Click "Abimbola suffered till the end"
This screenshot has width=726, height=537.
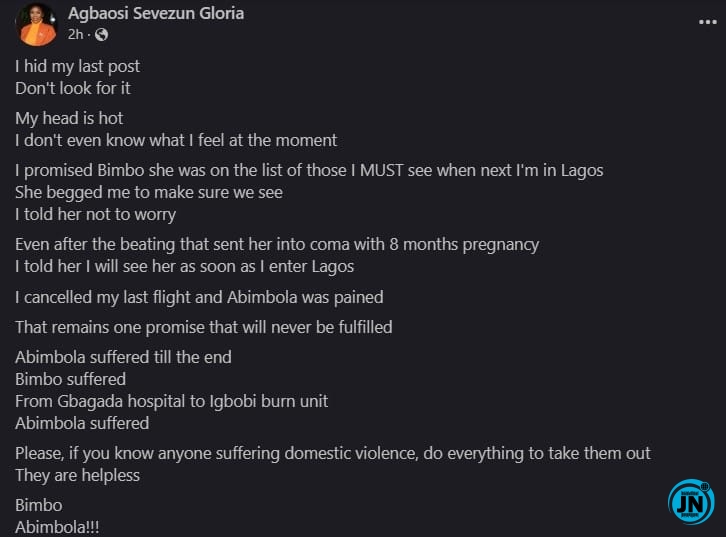tap(123, 357)
